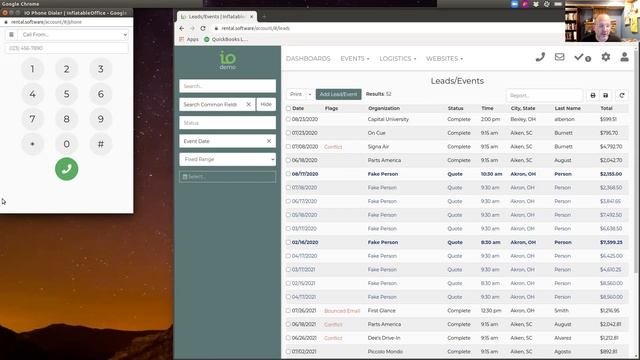Check the 07/26/2021 First Glance row
640x360 pixels.
pos(289,311)
